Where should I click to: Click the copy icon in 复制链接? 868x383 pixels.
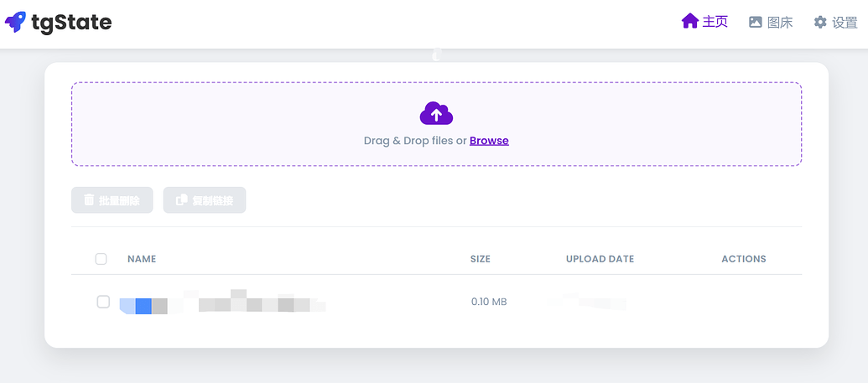[x=182, y=199]
